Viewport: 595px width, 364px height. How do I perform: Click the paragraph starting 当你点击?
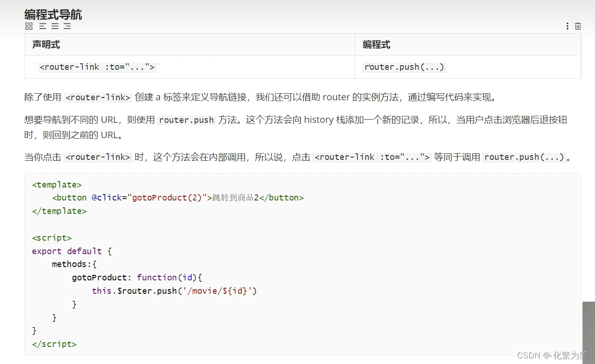click(x=298, y=157)
